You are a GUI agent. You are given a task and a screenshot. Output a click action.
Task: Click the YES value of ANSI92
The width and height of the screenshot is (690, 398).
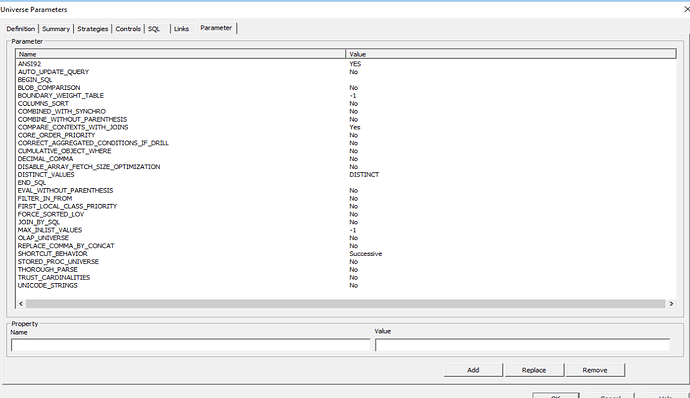355,64
